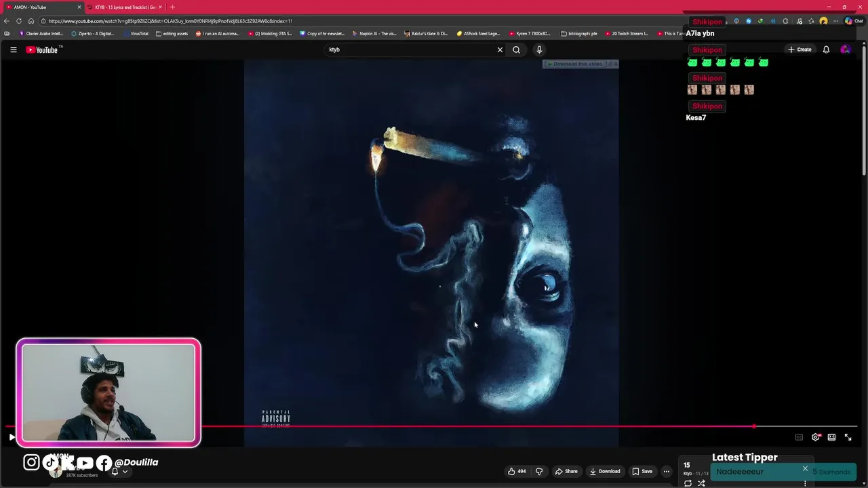Toggle playlist shuffle
Screen dimensions: 868x488
(701, 483)
